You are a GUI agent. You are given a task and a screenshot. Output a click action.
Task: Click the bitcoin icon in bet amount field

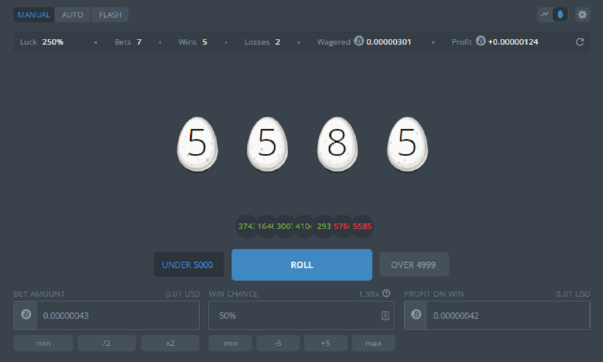(26, 315)
